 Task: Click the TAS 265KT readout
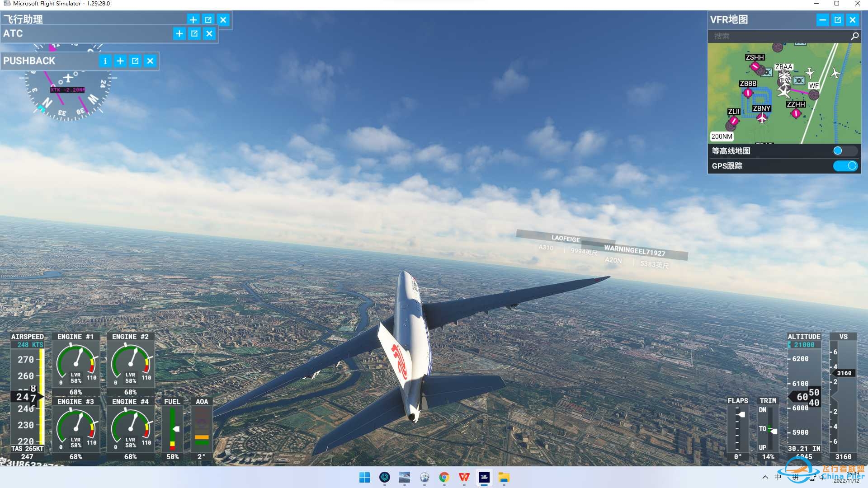click(28, 449)
